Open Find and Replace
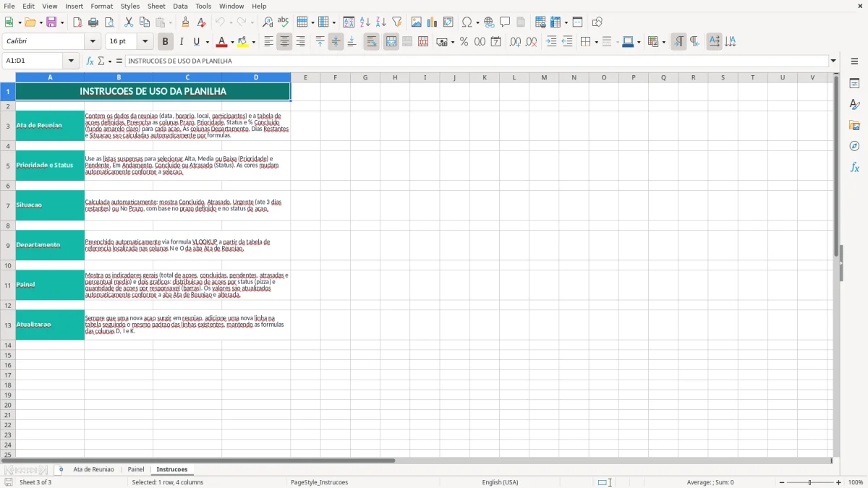This screenshot has width=868, height=488. point(268,22)
